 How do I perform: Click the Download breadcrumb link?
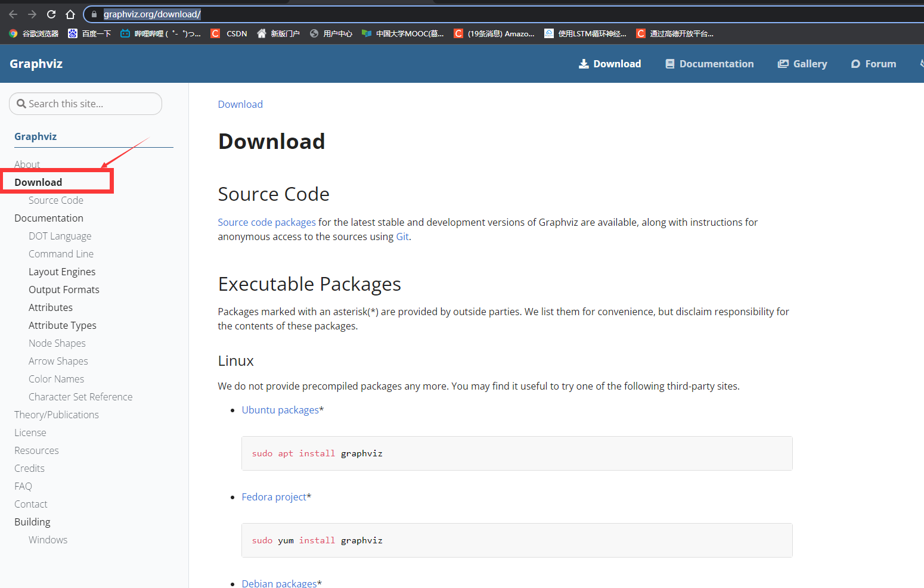click(x=240, y=104)
